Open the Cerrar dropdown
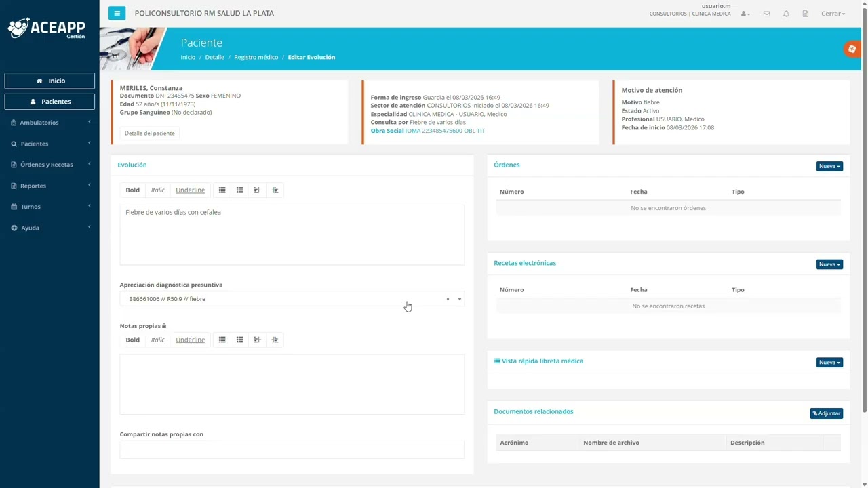The height and width of the screenshot is (488, 868). pyautogui.click(x=833, y=14)
